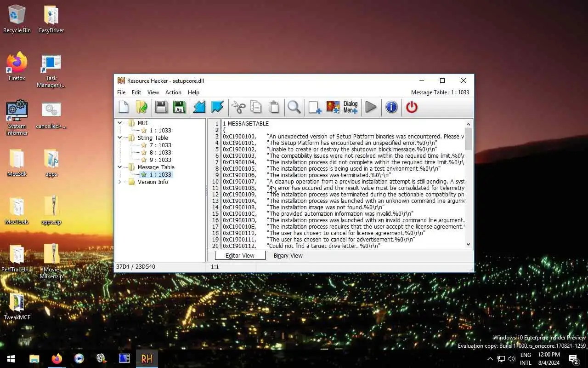Select String Table item 8 : 1033
588x368 pixels.
point(160,152)
